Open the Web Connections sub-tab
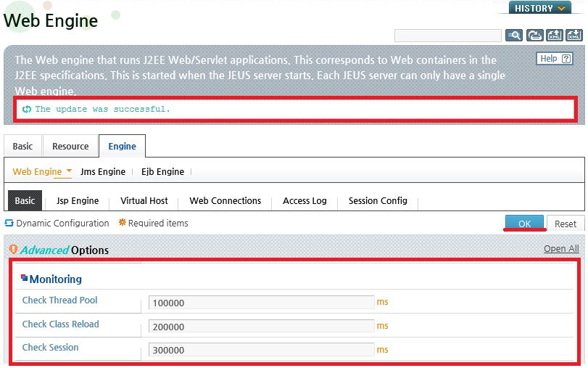The height and width of the screenshot is (368, 588). pos(225,200)
